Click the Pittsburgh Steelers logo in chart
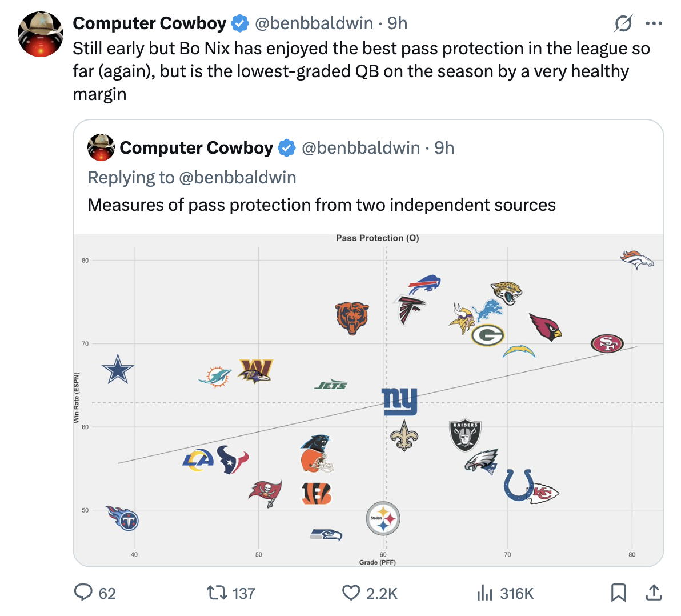The width and height of the screenshot is (681, 616). (x=383, y=519)
